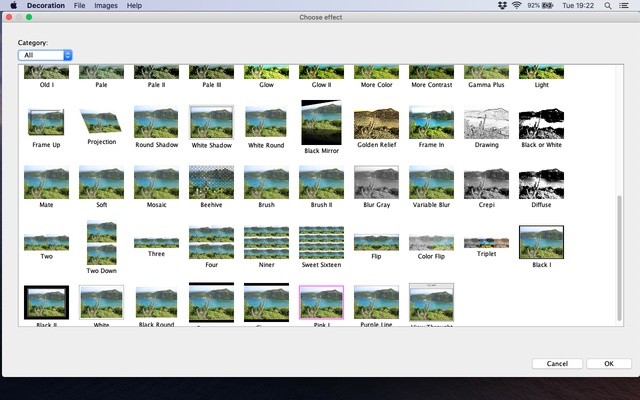Pick the Mate effect thumbnail
The image size is (640, 400).
46,182
